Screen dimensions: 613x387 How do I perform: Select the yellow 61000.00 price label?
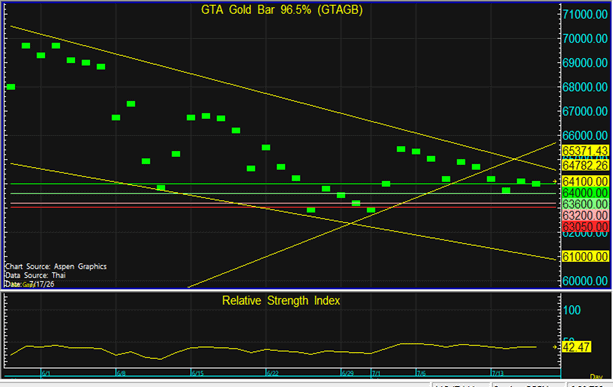click(x=585, y=256)
